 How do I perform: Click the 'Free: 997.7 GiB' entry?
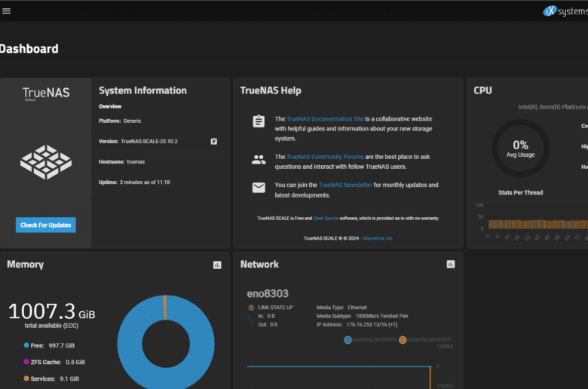[x=49, y=345]
